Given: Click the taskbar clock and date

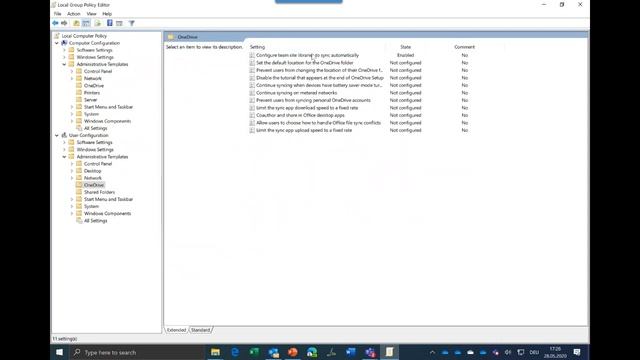Looking at the screenshot, I should (555, 352).
